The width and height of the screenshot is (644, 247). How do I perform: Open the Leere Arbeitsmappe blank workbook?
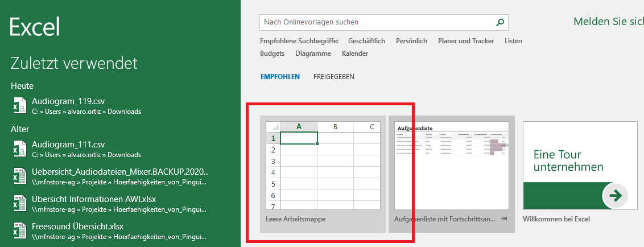[323, 166]
